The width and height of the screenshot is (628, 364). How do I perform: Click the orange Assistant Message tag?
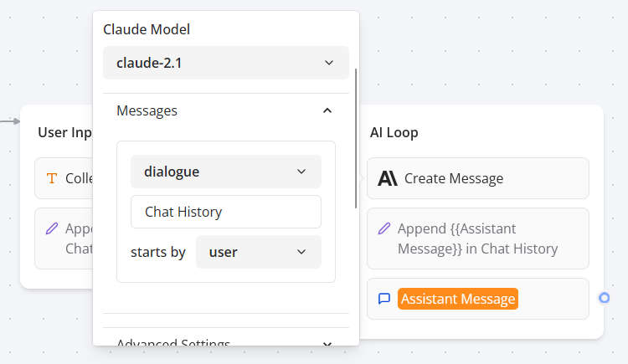(458, 299)
